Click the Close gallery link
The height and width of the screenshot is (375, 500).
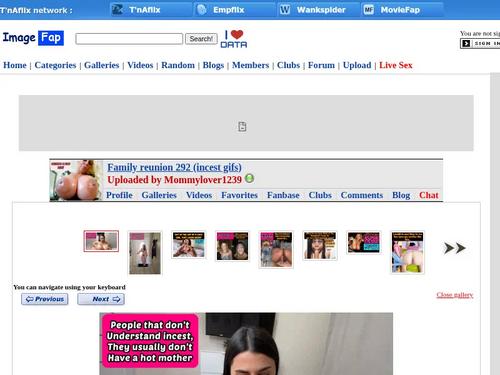455,295
